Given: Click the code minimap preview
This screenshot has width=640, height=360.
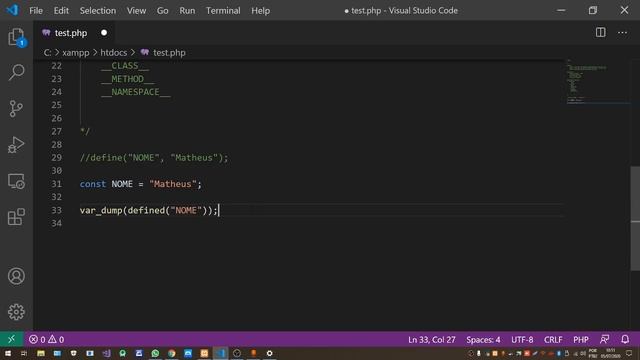Looking at the screenshot, I should (598, 82).
